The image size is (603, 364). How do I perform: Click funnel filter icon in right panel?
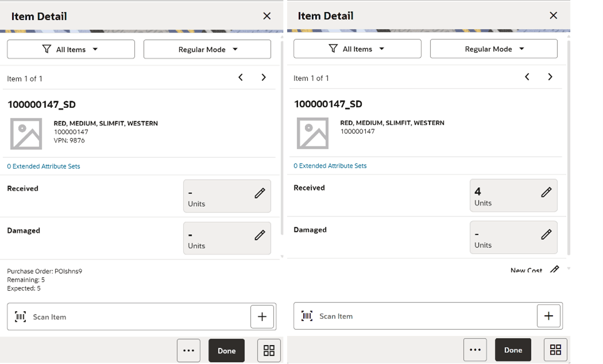point(333,48)
